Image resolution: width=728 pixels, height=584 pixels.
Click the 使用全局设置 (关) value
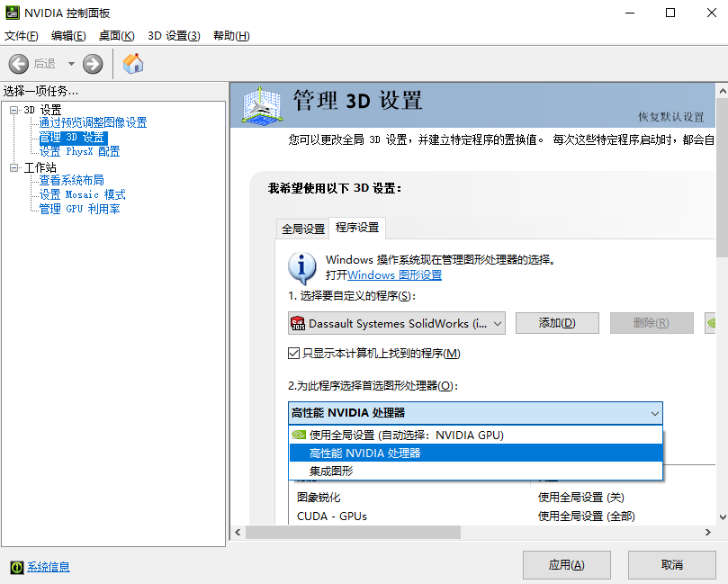pos(580,498)
